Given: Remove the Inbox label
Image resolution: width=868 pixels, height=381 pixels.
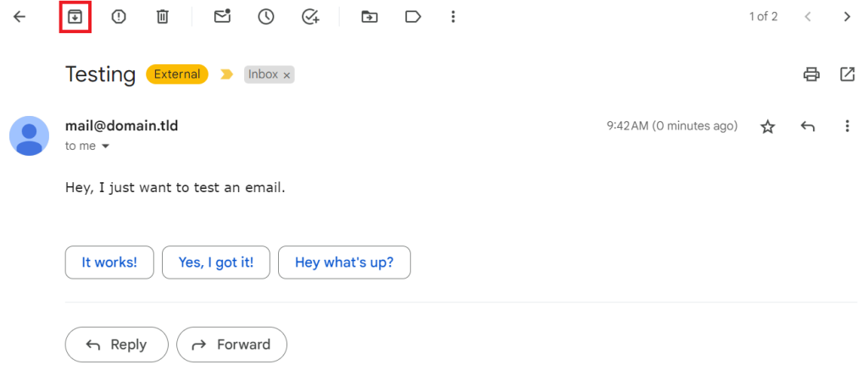Looking at the screenshot, I should click(287, 75).
